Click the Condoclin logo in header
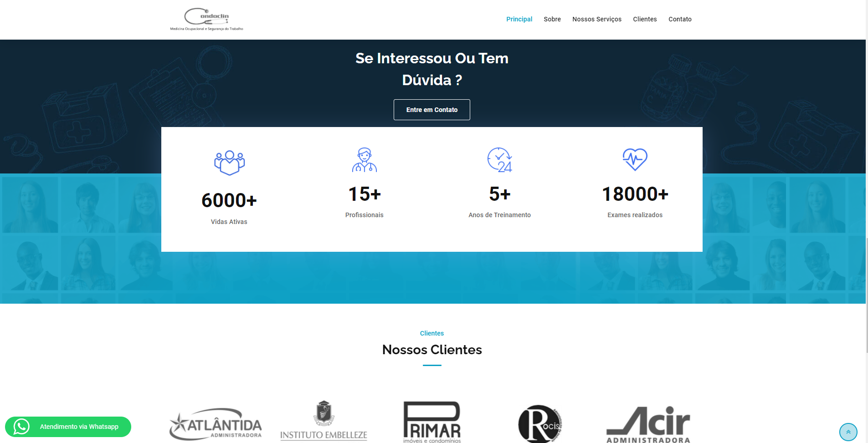This screenshot has height=443, width=868. click(206, 19)
